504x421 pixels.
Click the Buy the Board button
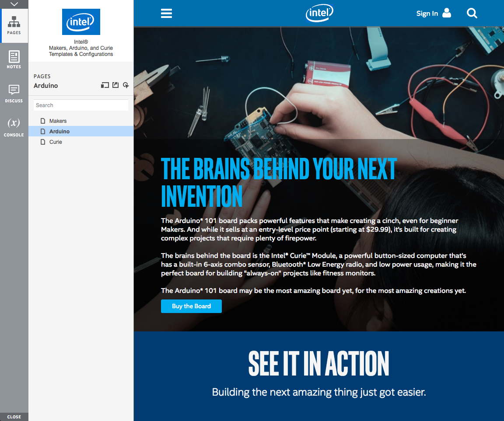pyautogui.click(x=191, y=306)
